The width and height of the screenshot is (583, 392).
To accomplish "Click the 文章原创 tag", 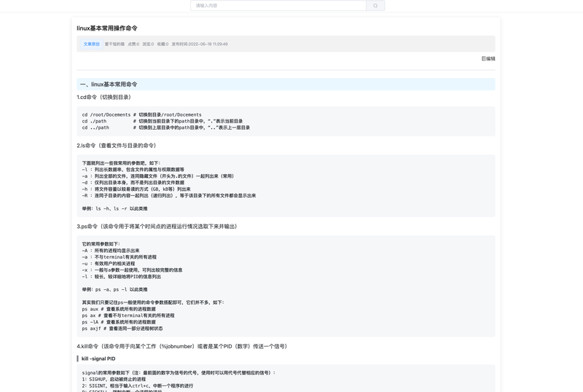I will [92, 44].
